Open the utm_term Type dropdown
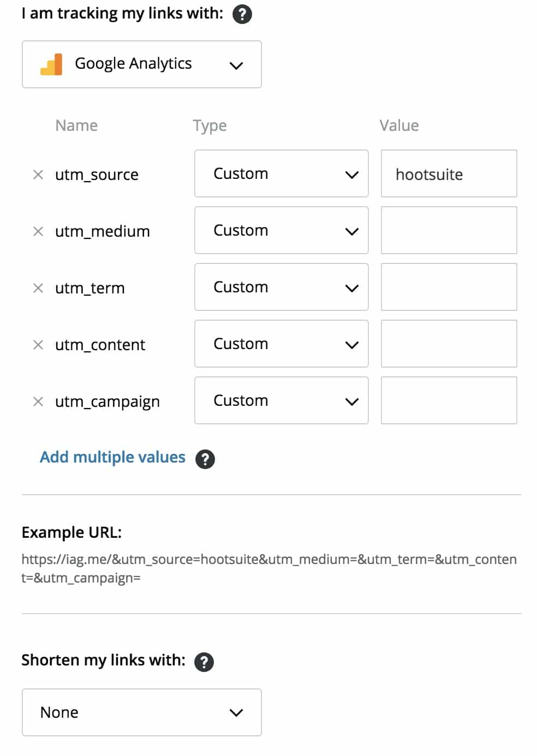The width and height of the screenshot is (537, 756). (x=282, y=287)
